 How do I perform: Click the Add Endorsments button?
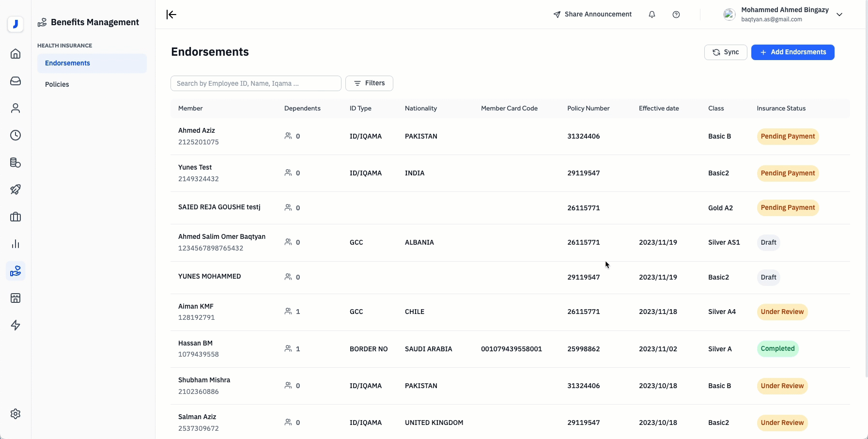click(x=792, y=52)
